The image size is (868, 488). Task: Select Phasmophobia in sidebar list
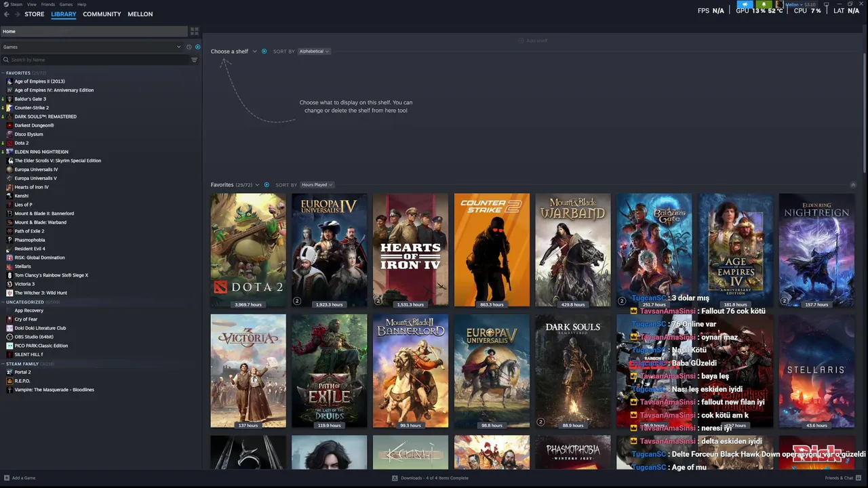(x=30, y=240)
